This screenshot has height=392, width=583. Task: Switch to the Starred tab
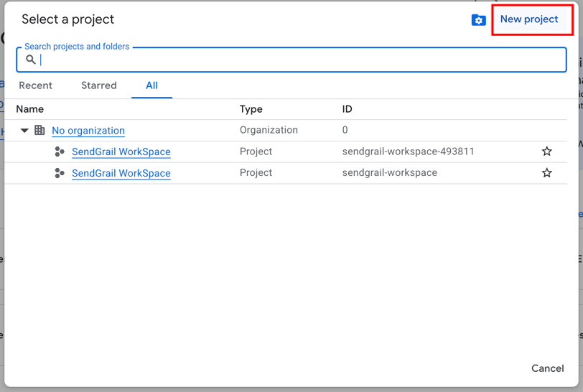point(99,85)
